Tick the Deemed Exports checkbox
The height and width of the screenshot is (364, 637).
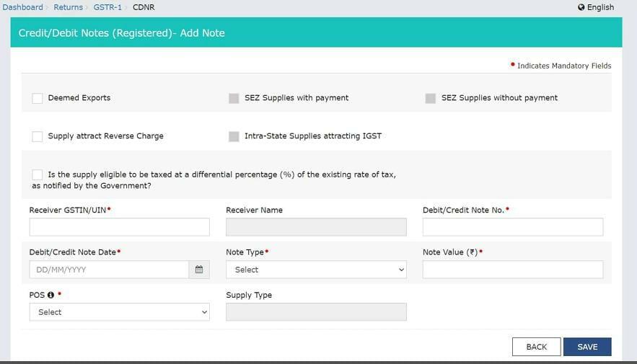[37, 98]
